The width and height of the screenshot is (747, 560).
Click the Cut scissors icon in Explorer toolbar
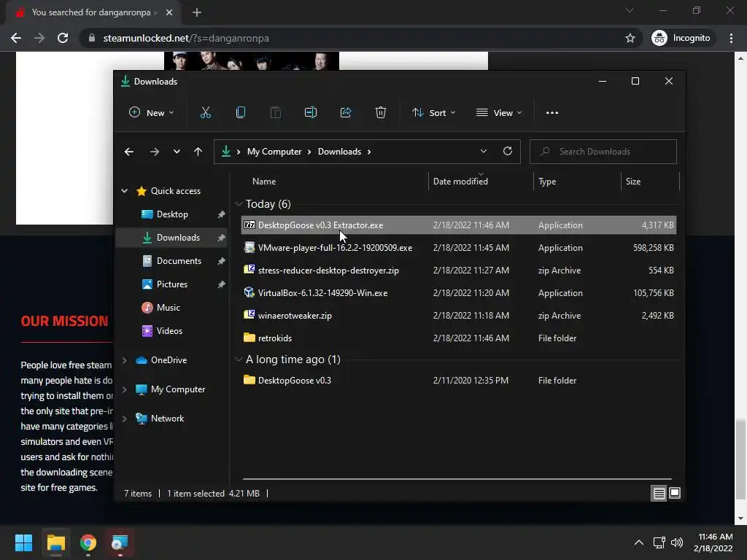[205, 113]
